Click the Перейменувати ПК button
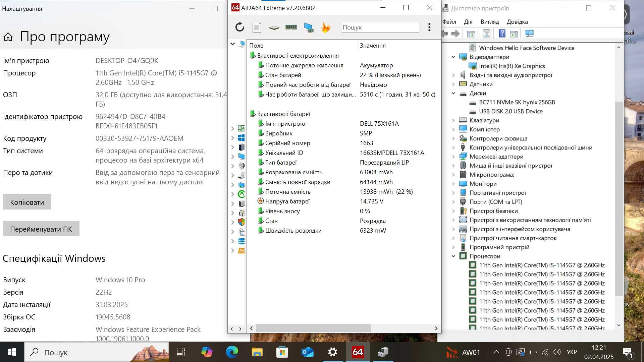644x362 pixels. point(41,229)
